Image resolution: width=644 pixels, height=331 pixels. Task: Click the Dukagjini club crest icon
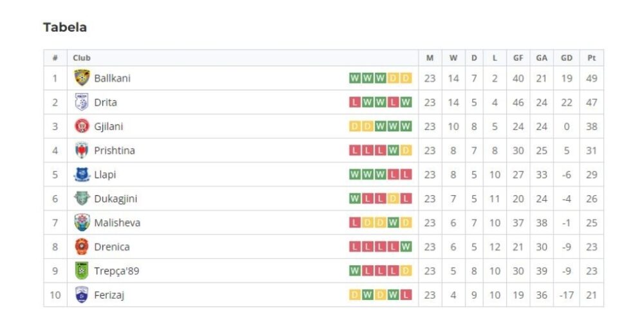82,198
